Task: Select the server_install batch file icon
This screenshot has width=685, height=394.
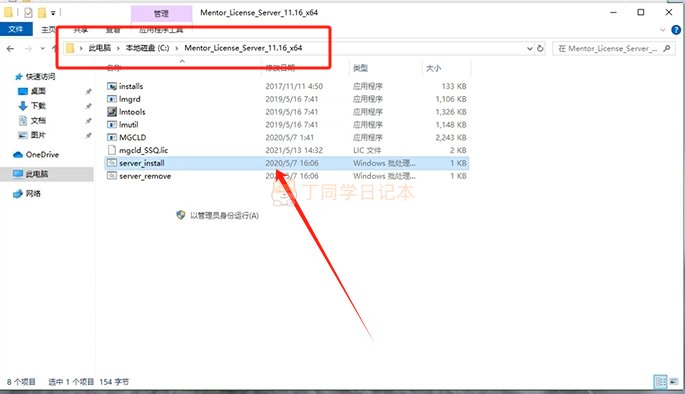Action: pyautogui.click(x=112, y=163)
